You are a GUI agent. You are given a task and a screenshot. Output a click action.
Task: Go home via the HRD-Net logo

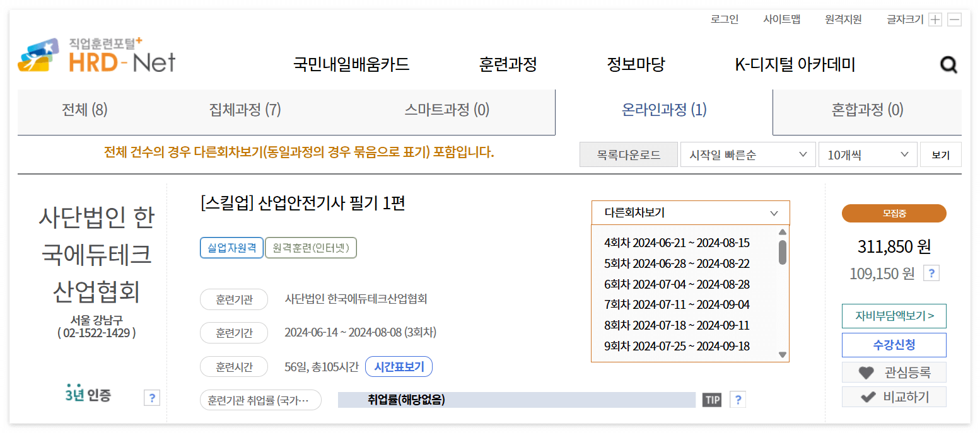pos(96,55)
